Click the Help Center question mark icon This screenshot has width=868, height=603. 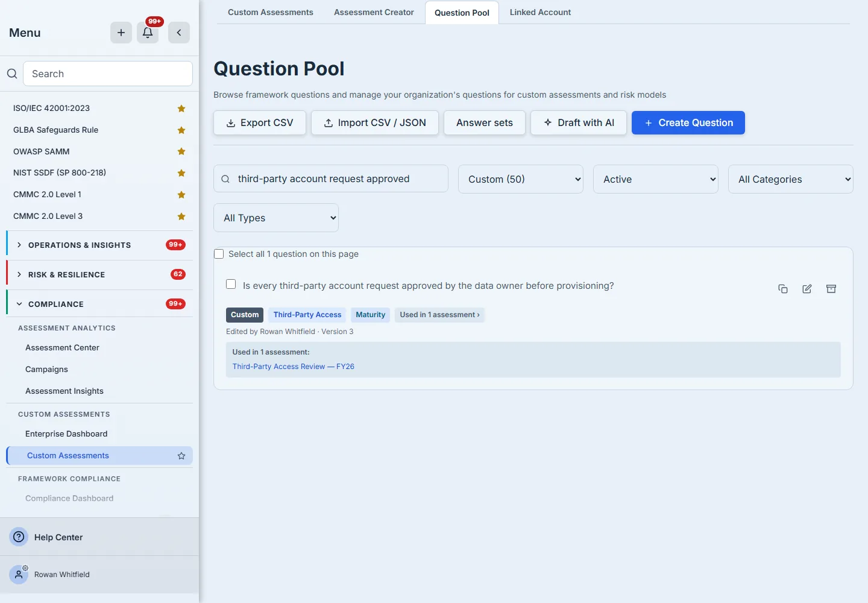point(19,537)
